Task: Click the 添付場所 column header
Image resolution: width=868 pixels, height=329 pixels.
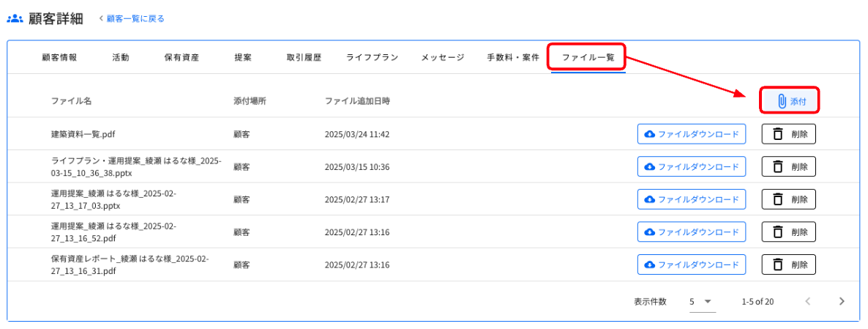Action: (x=250, y=101)
